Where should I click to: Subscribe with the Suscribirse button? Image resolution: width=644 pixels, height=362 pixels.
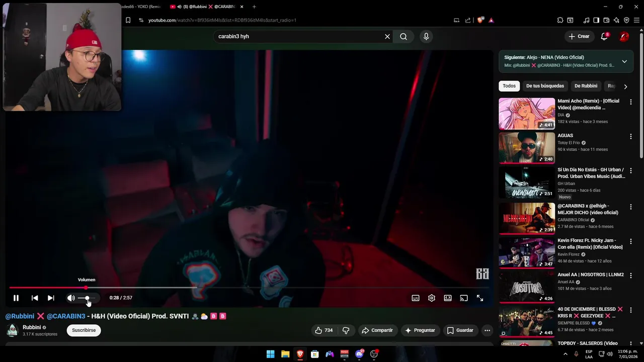point(84,330)
